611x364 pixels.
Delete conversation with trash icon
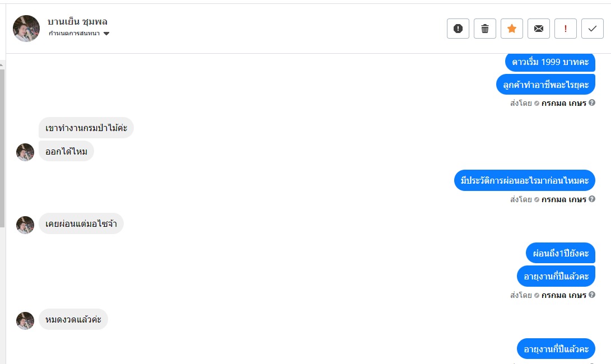pos(485,29)
